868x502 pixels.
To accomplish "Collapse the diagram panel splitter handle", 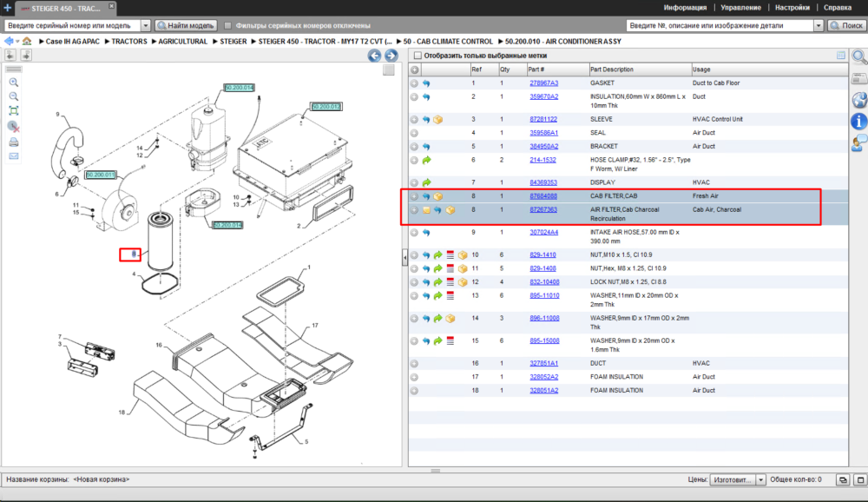I will pos(404,258).
